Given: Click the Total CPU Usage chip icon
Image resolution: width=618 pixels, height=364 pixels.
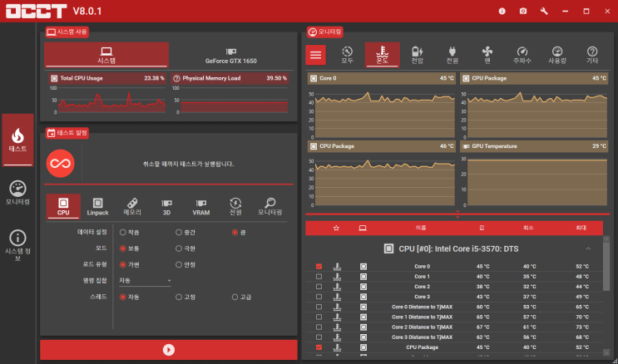Looking at the screenshot, I should coord(54,78).
